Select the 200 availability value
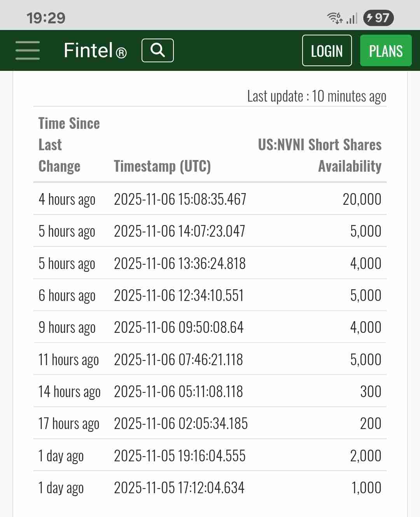Image resolution: width=420 pixels, height=517 pixels. (371, 424)
